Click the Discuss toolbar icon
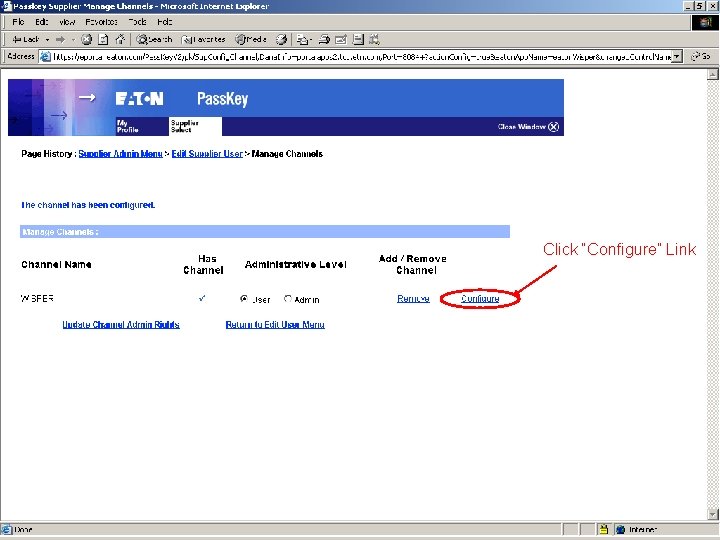Image resolution: width=720 pixels, height=540 pixels. [x=358, y=39]
